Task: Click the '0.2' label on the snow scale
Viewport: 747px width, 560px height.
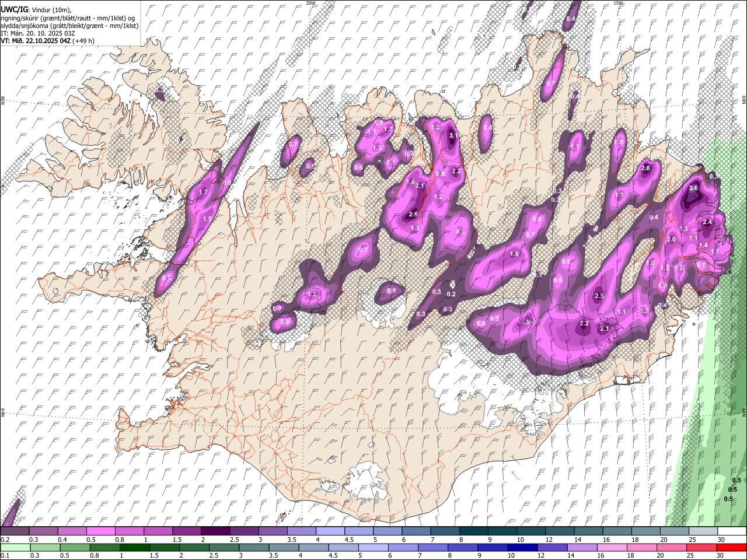Action: click(5, 540)
